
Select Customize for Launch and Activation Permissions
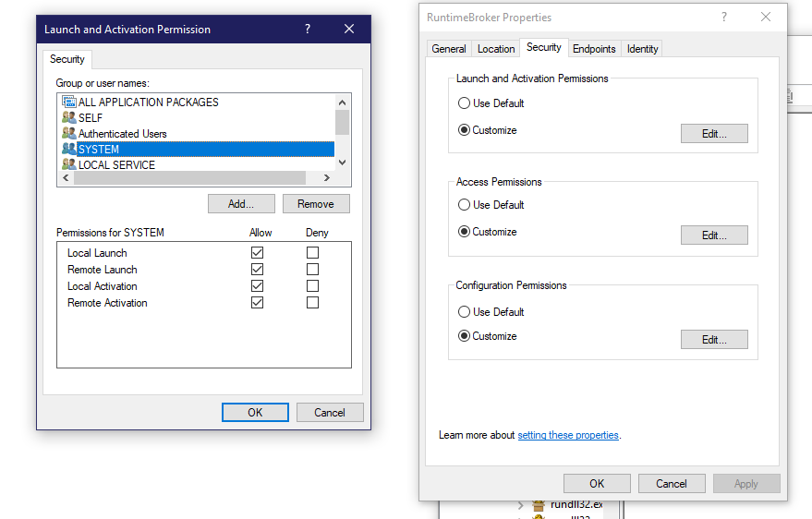(464, 130)
